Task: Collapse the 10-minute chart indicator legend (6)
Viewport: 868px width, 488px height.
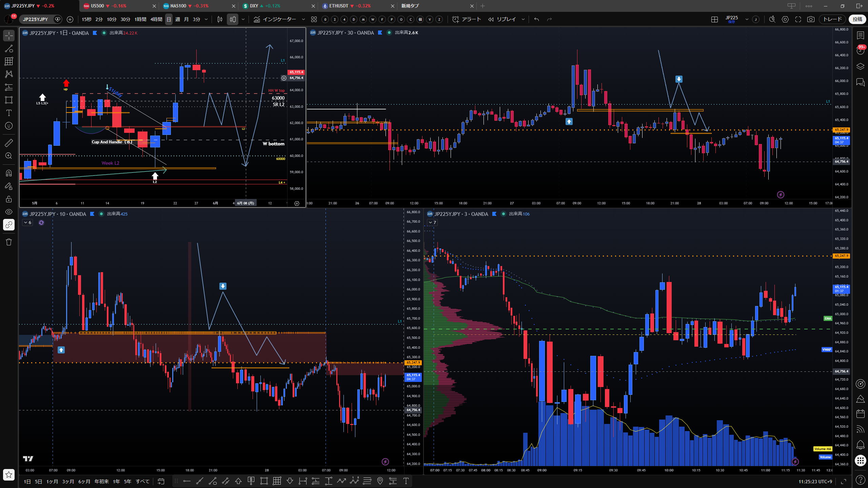Action: coord(27,223)
